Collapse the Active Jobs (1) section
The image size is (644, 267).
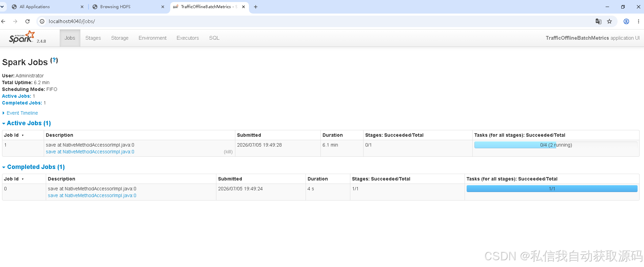26,123
